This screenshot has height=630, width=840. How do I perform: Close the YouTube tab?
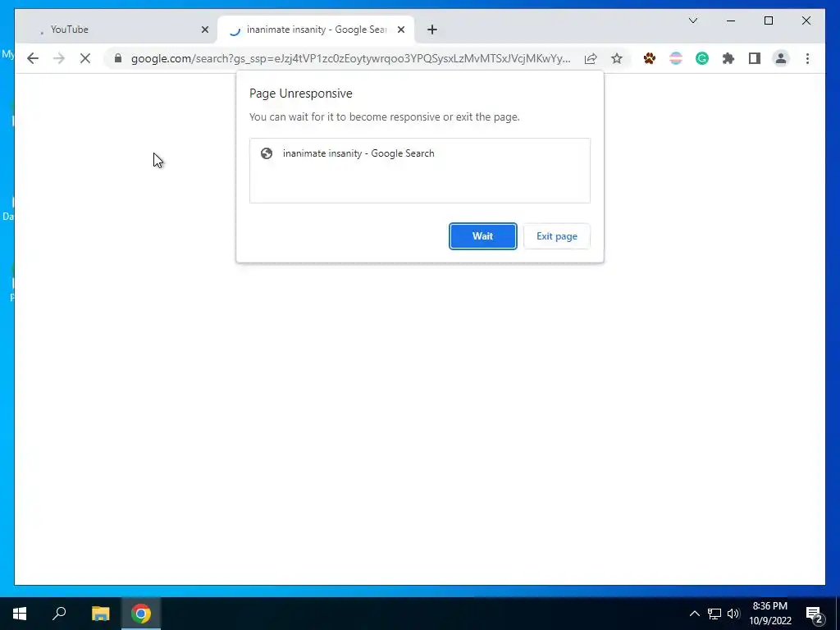click(204, 30)
